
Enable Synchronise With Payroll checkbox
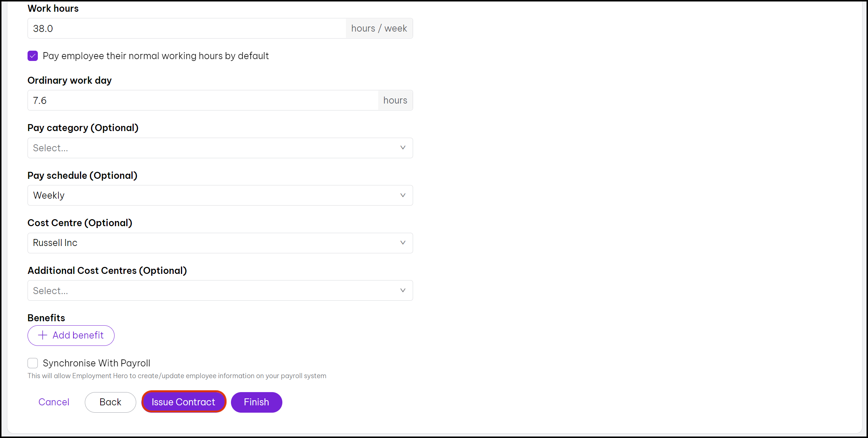click(33, 363)
